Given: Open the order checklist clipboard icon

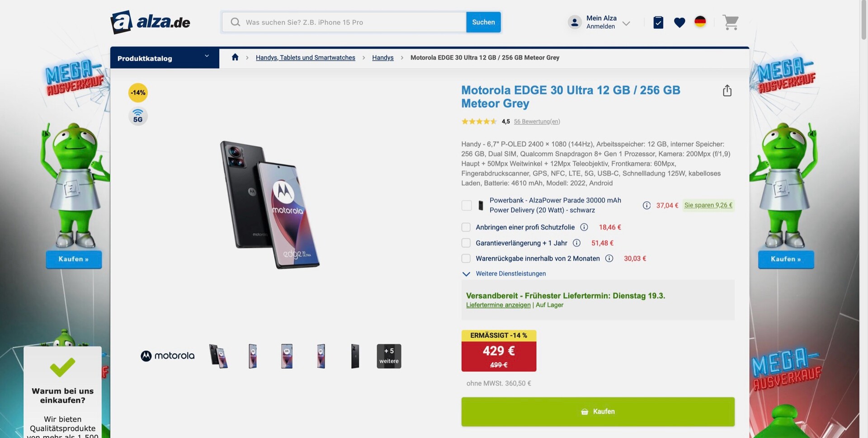Looking at the screenshot, I should (x=658, y=22).
